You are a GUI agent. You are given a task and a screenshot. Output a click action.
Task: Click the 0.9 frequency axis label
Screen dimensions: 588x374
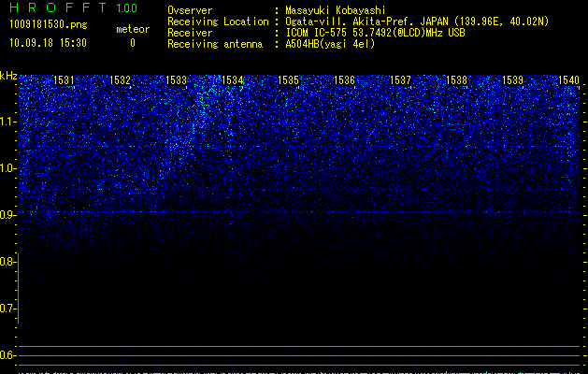pyautogui.click(x=7, y=215)
